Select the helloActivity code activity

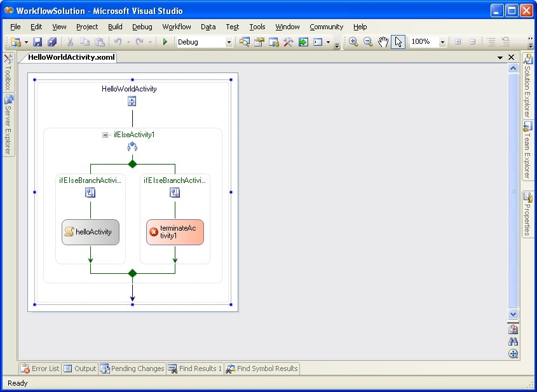pos(90,232)
